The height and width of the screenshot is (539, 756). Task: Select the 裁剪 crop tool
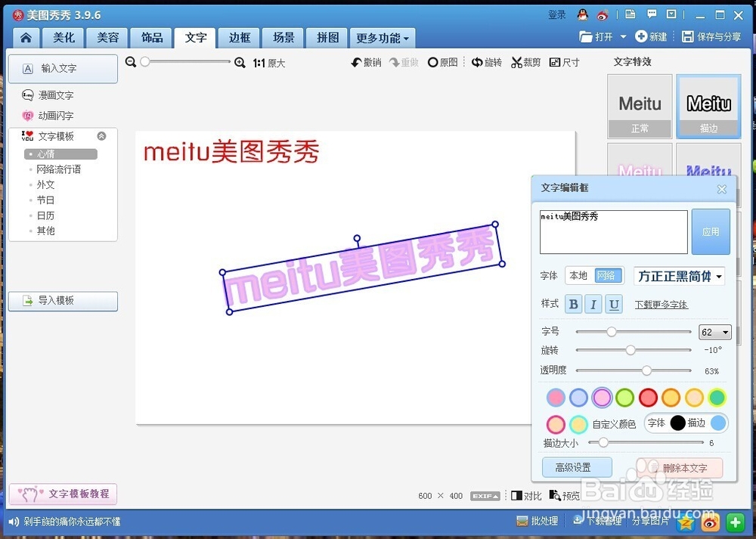[x=525, y=62]
